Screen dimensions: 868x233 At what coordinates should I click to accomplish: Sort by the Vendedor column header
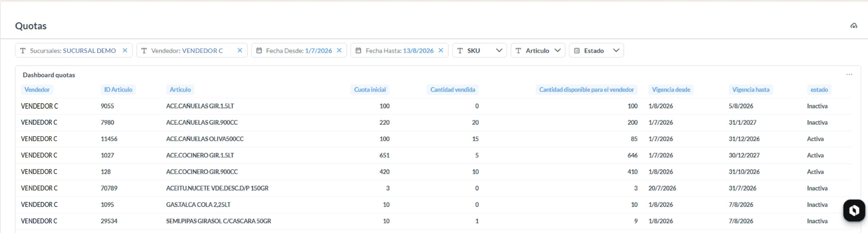coord(37,90)
